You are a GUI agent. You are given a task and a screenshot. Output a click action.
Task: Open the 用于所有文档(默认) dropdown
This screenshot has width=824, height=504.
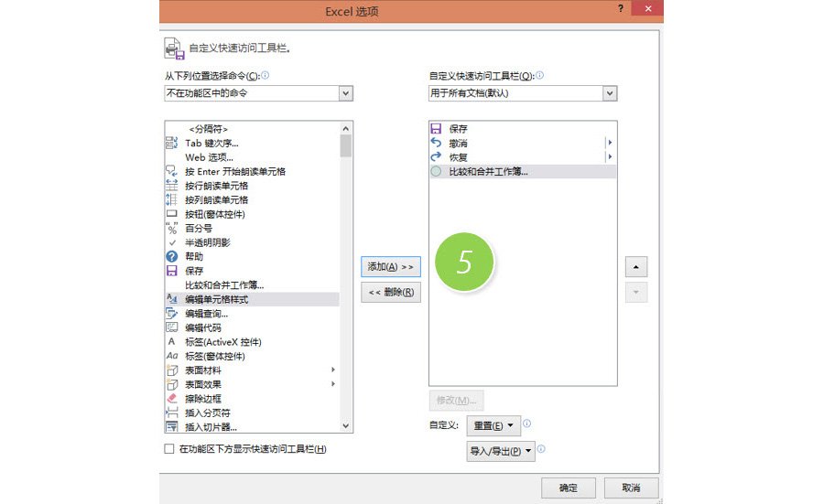pos(609,93)
